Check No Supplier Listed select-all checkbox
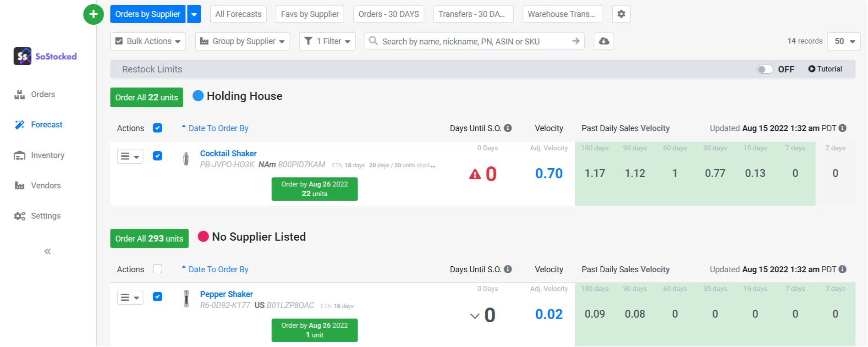This screenshot has width=868, height=347. point(157,269)
